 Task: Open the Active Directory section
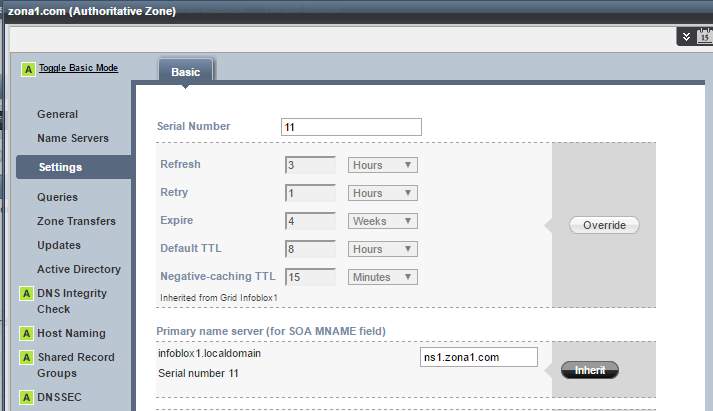tap(79, 269)
